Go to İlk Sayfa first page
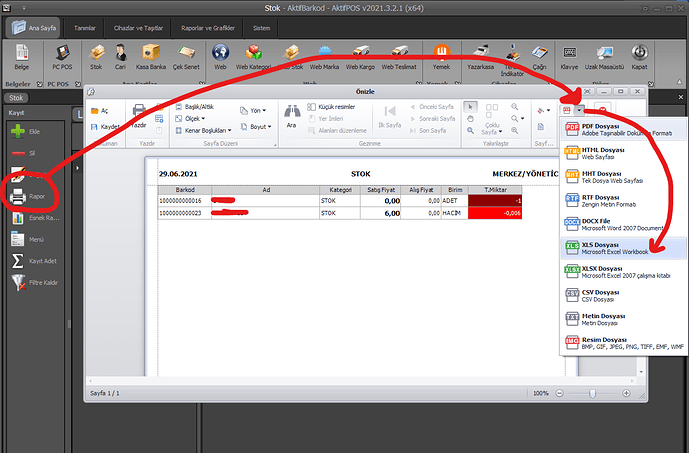The height and width of the screenshot is (453, 689). [x=390, y=117]
